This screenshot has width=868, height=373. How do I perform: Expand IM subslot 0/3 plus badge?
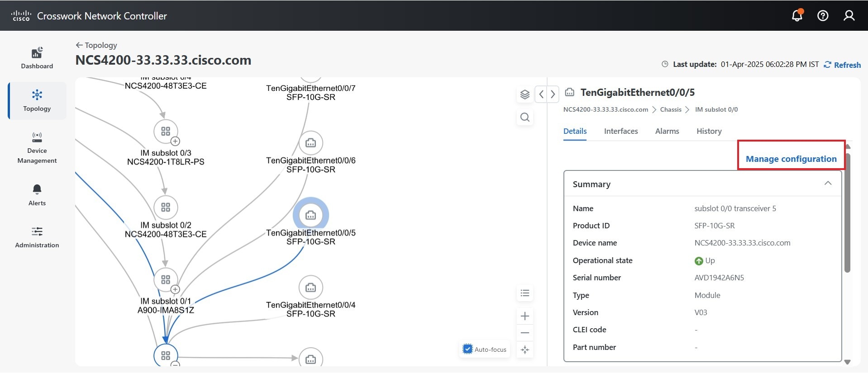pyautogui.click(x=176, y=141)
